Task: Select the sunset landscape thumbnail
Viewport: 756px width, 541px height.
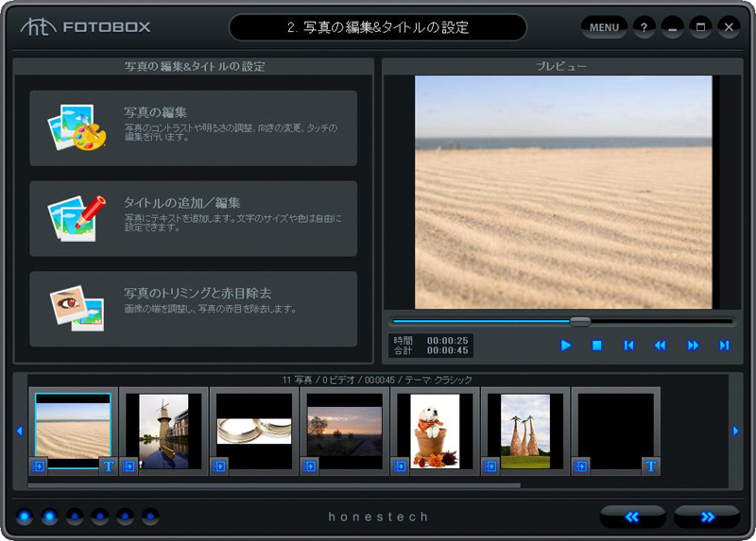Action: click(x=345, y=431)
